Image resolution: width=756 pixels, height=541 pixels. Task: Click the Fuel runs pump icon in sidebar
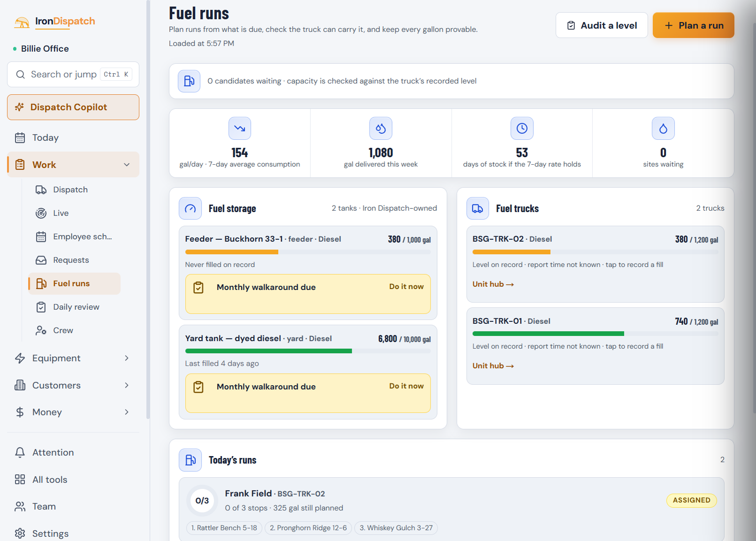click(41, 283)
